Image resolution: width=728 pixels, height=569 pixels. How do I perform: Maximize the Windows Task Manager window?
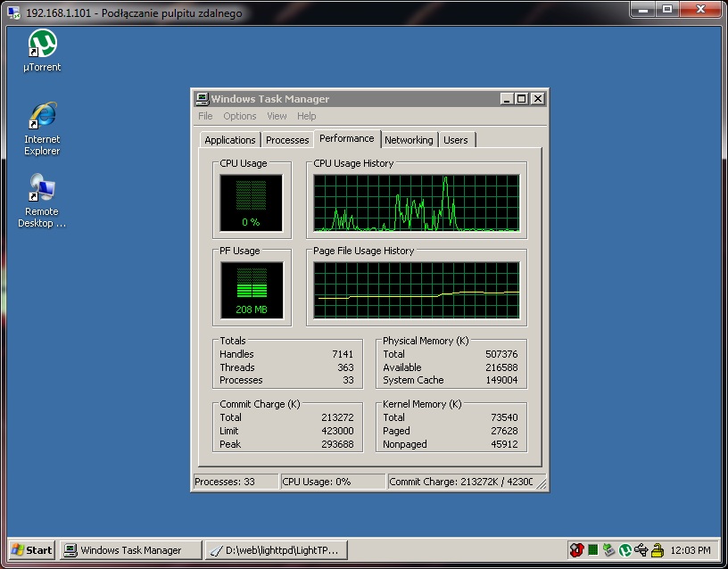(x=521, y=98)
